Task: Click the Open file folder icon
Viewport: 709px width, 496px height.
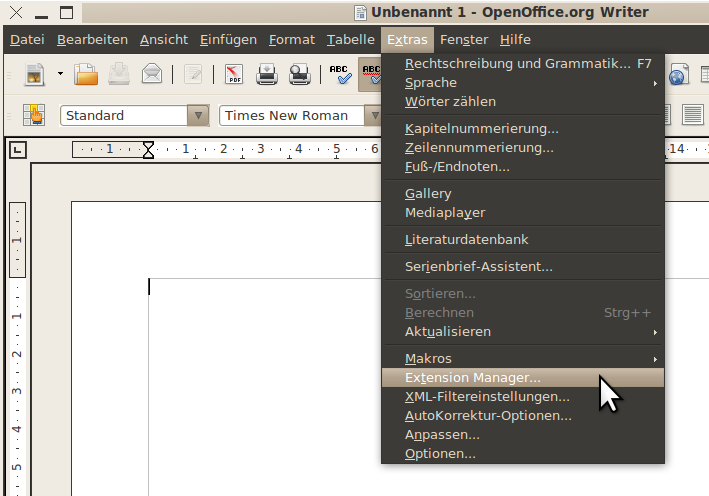Action: pyautogui.click(x=87, y=74)
